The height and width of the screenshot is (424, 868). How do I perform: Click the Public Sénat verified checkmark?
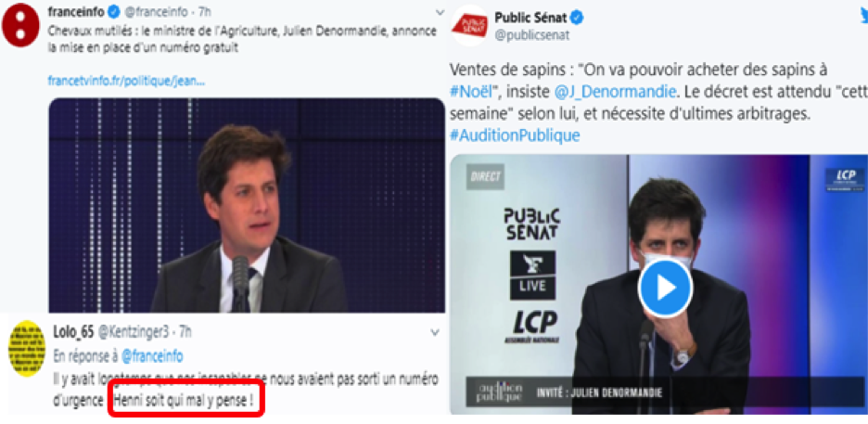pos(576,19)
